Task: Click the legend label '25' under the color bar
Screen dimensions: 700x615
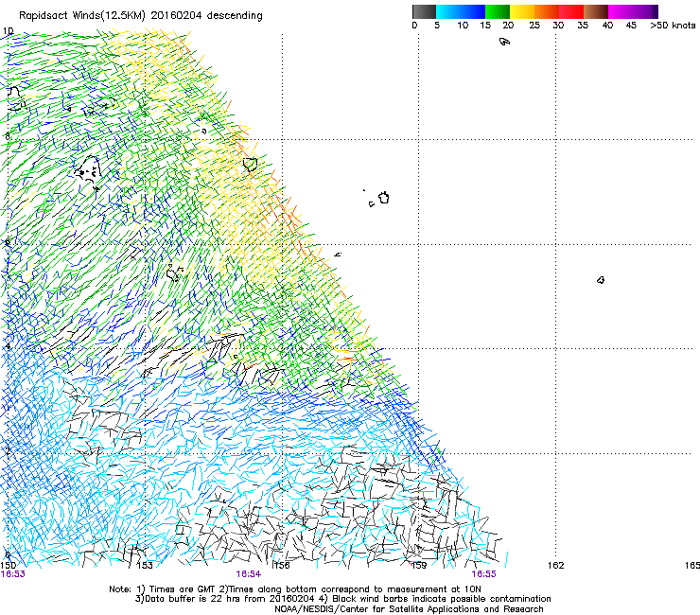Action: (x=534, y=26)
